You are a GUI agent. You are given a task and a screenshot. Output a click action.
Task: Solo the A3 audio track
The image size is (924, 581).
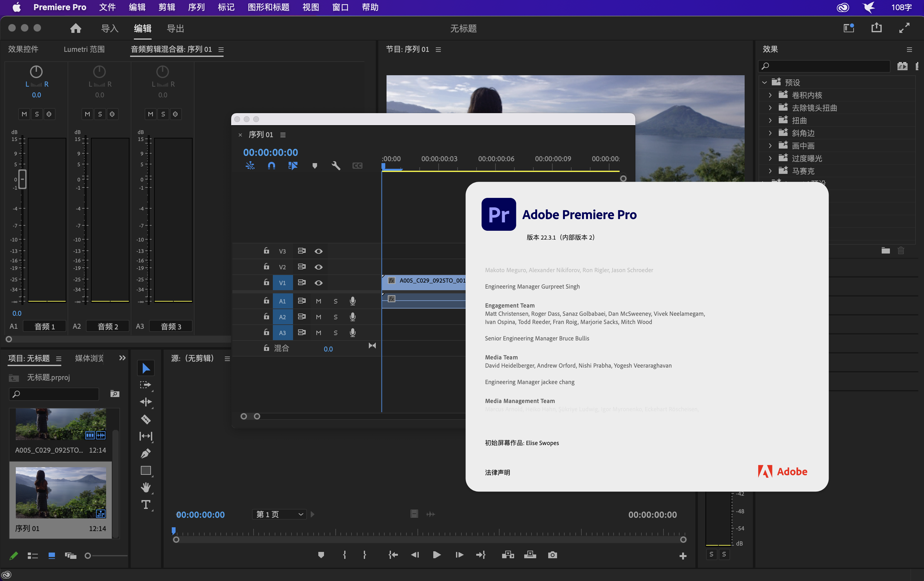[335, 333]
